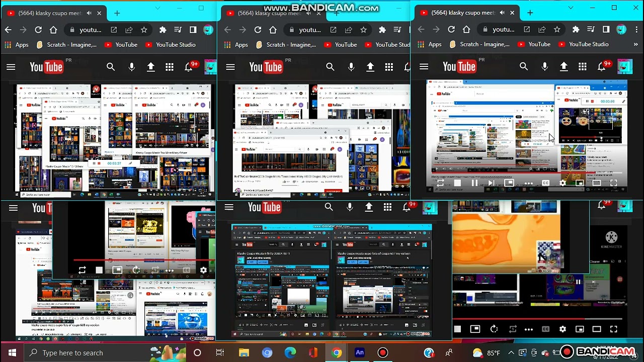Click the upload icon in the top-middle window
This screenshot has width=644, height=362.
coord(370,67)
